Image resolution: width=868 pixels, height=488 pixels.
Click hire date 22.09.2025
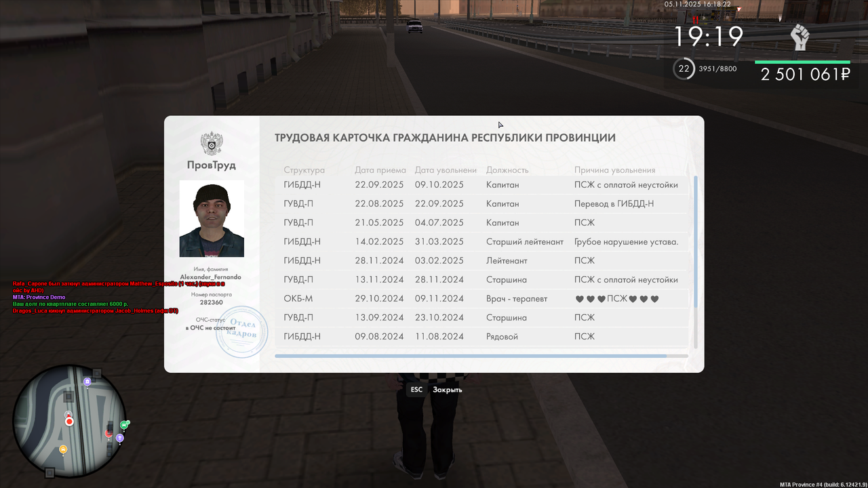(x=379, y=184)
